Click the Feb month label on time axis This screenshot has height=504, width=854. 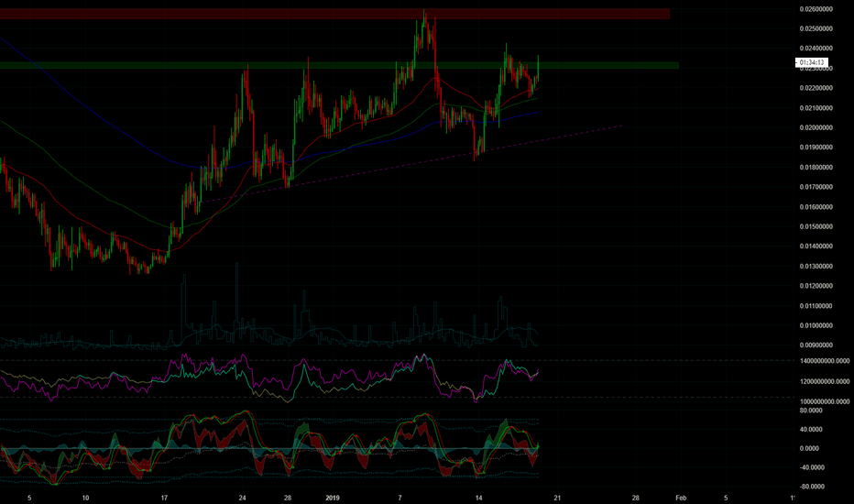681,498
